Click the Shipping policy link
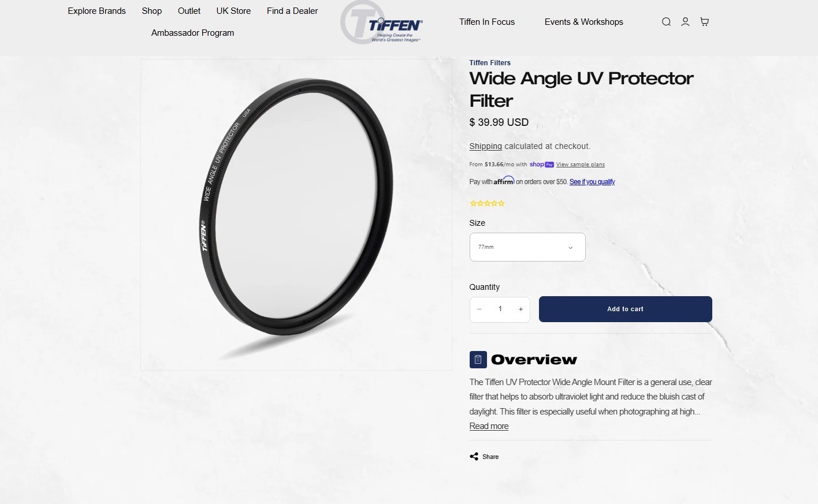Image resolution: width=818 pixels, height=504 pixels. (x=485, y=147)
